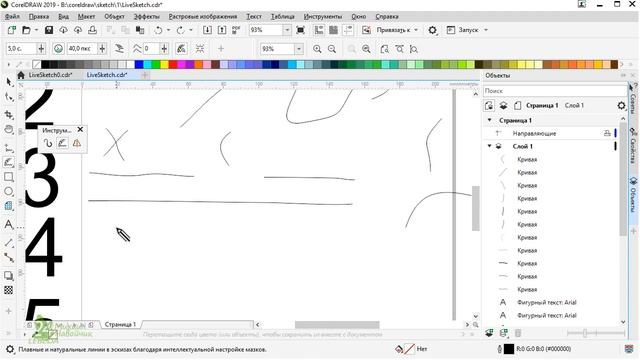
Task: Select the Shape edit tool
Action: (x=9, y=97)
